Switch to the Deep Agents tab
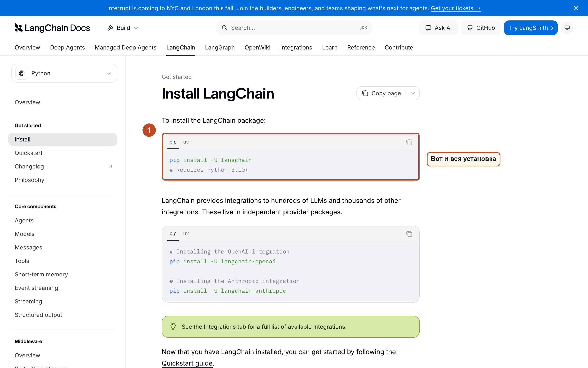This screenshot has width=588, height=368. (x=67, y=47)
